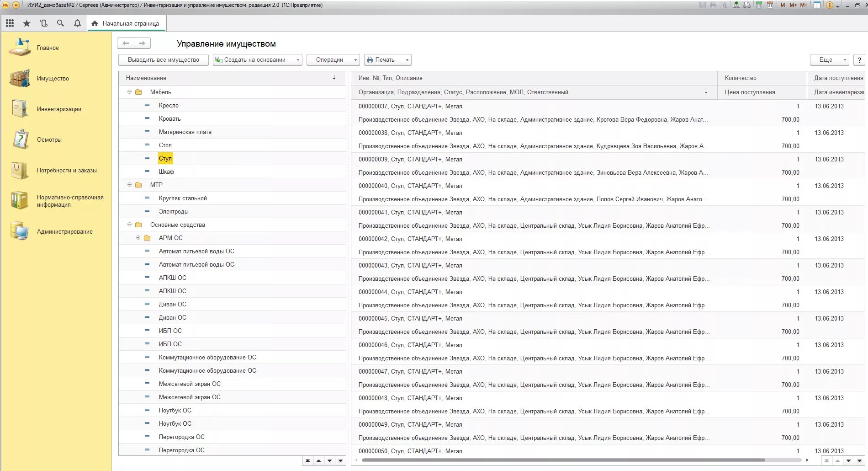The height and width of the screenshot is (471, 868).
Task: Click the M+ memory add button
Action: tap(793, 5)
